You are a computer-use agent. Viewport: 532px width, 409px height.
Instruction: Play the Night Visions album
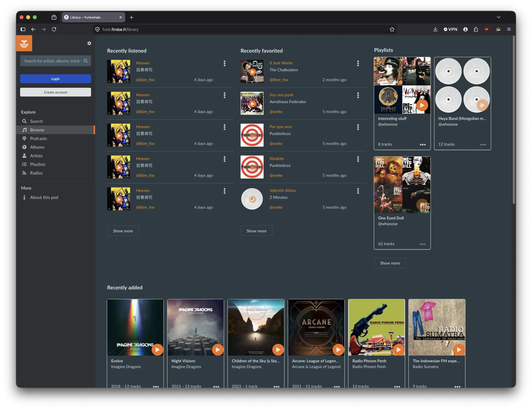(x=218, y=350)
